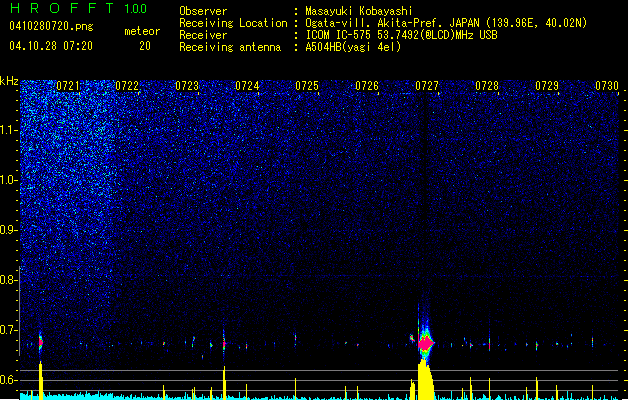Click the 0729 time marker

547,86
